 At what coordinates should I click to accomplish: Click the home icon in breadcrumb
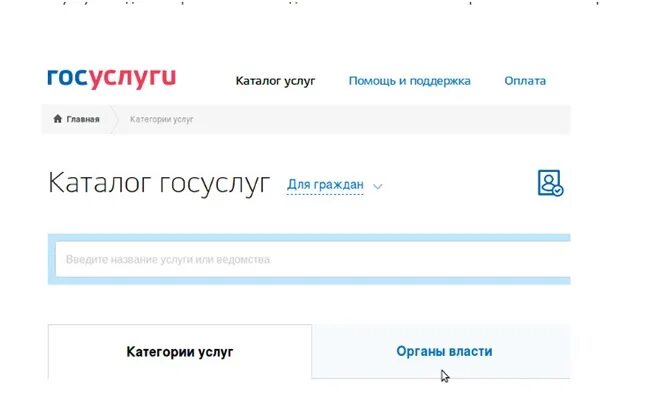pos(58,119)
